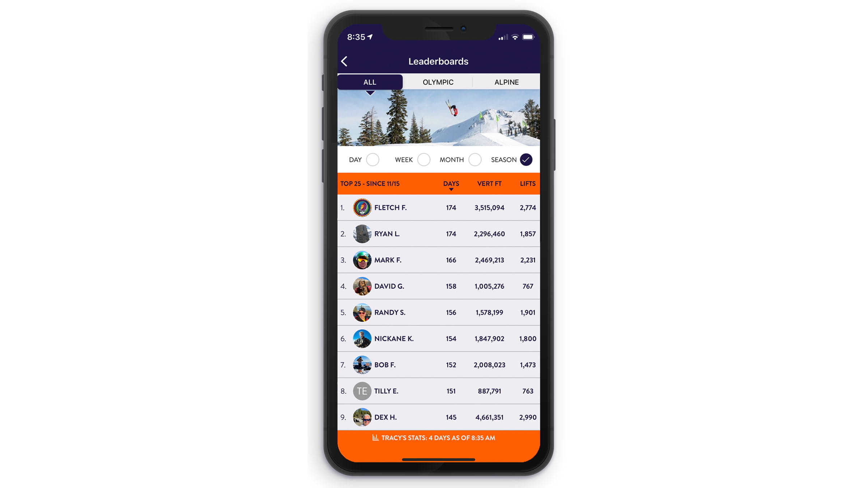Select the MONTH radio button
This screenshot has height=488, width=868.
475,159
